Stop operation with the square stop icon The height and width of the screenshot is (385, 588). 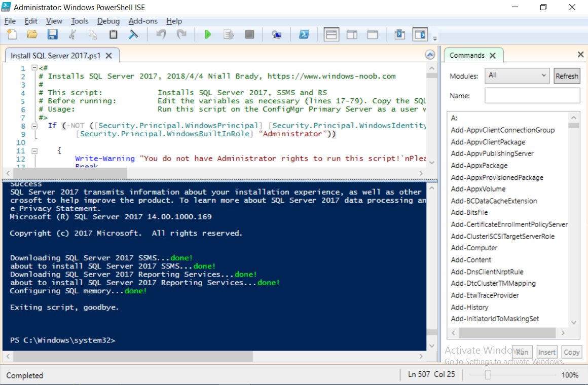[x=249, y=34]
